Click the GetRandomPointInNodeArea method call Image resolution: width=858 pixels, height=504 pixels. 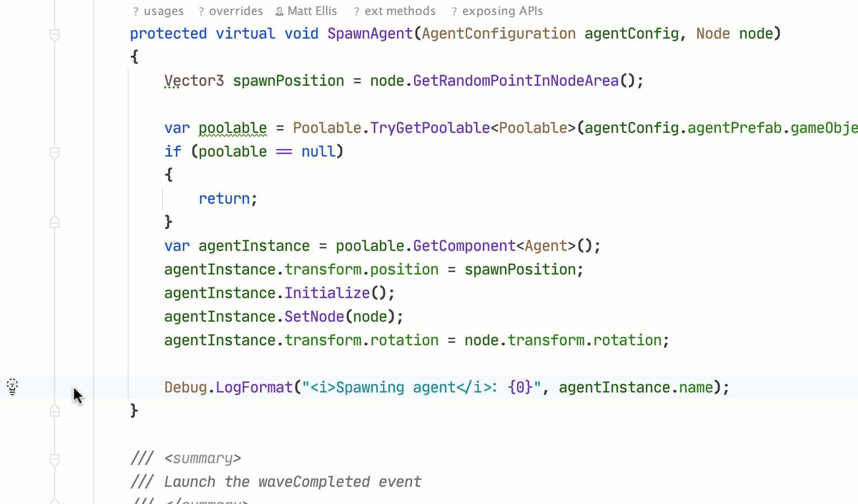pos(515,81)
